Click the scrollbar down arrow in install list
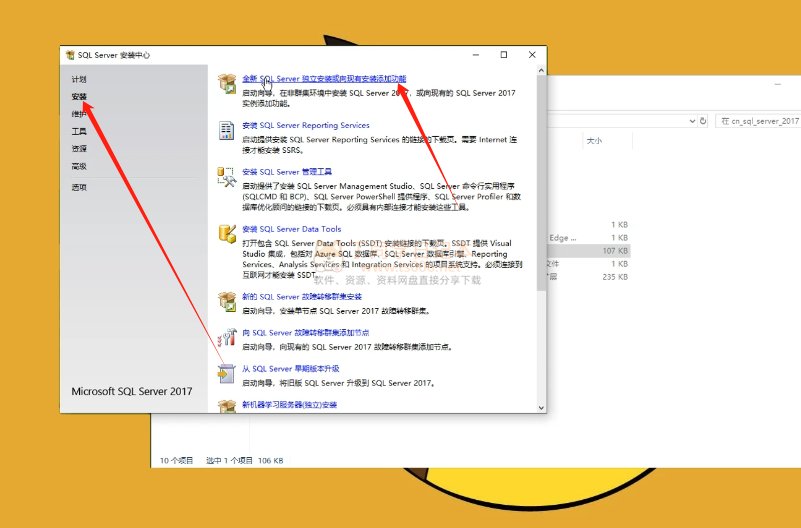This screenshot has width=801, height=528. click(542, 406)
